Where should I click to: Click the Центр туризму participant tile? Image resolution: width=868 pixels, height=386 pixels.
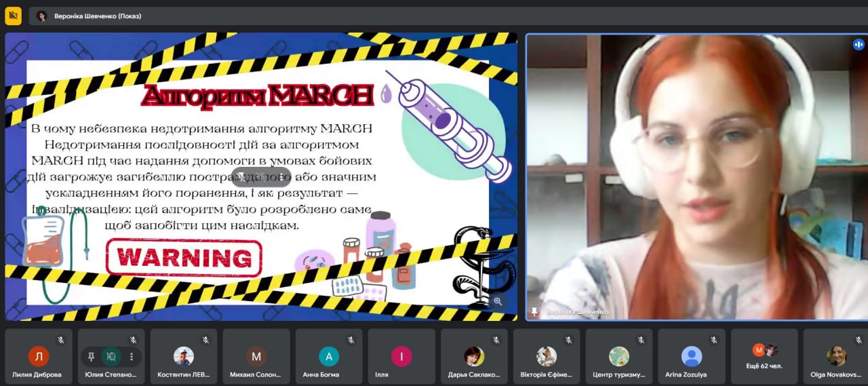click(619, 357)
